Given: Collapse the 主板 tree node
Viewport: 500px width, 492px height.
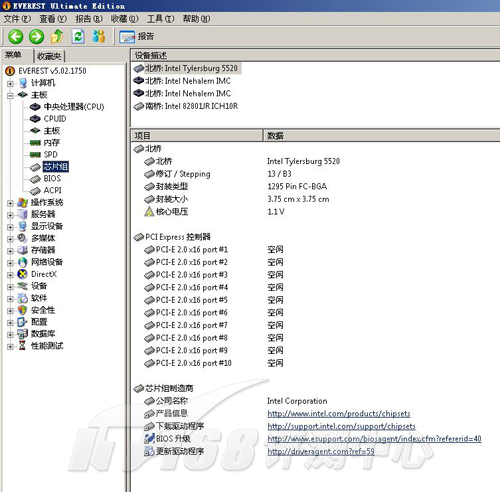Looking at the screenshot, I should 10,95.
